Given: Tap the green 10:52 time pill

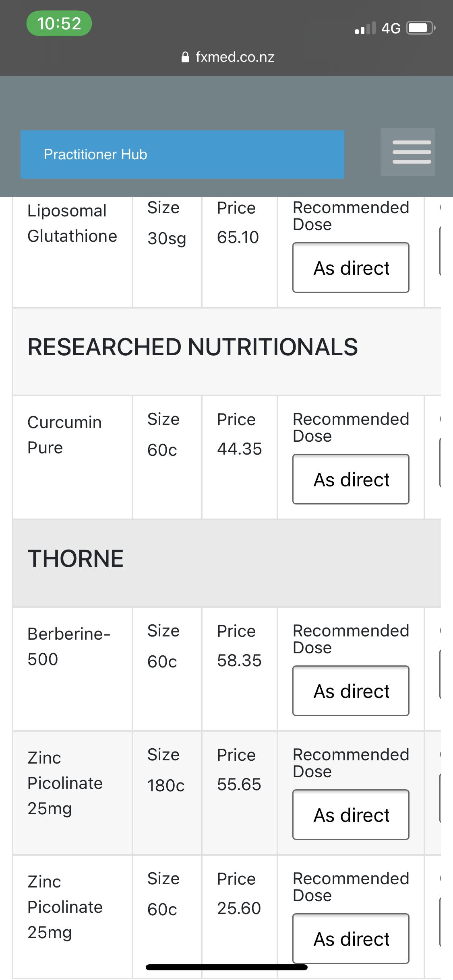Looking at the screenshot, I should (x=59, y=23).
